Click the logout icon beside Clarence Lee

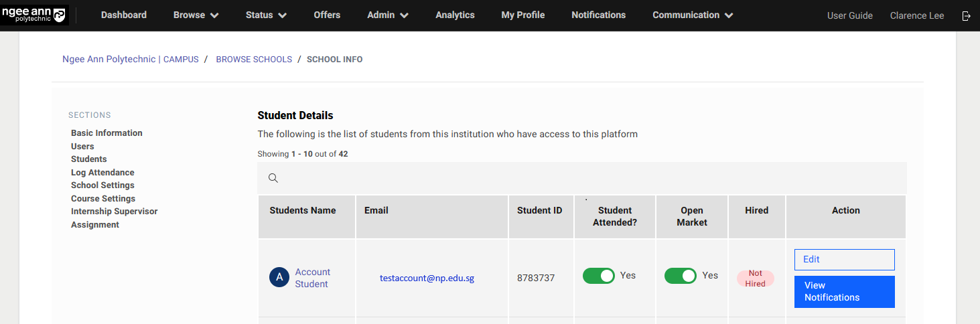(x=966, y=15)
